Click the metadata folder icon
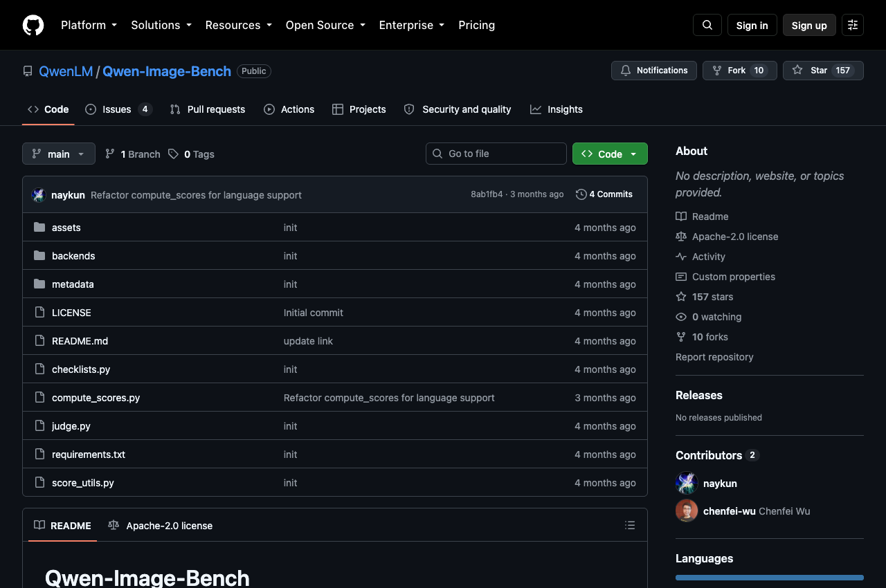 [39, 284]
